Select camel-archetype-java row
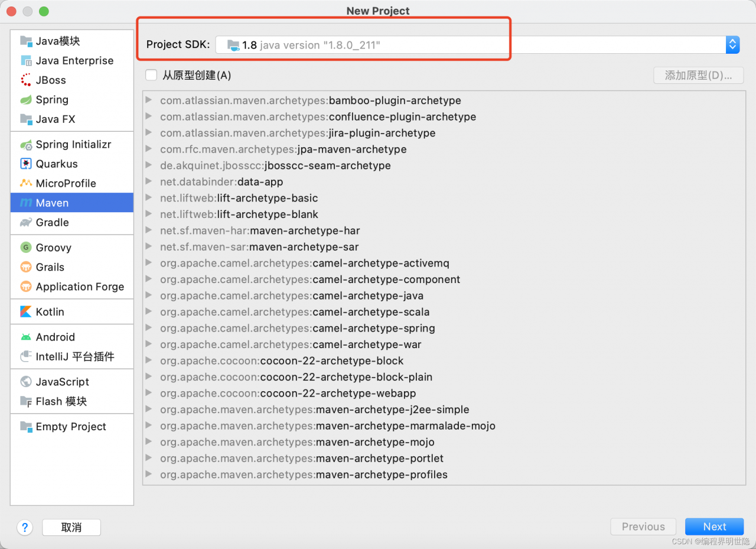This screenshot has width=756, height=549. [x=444, y=295]
